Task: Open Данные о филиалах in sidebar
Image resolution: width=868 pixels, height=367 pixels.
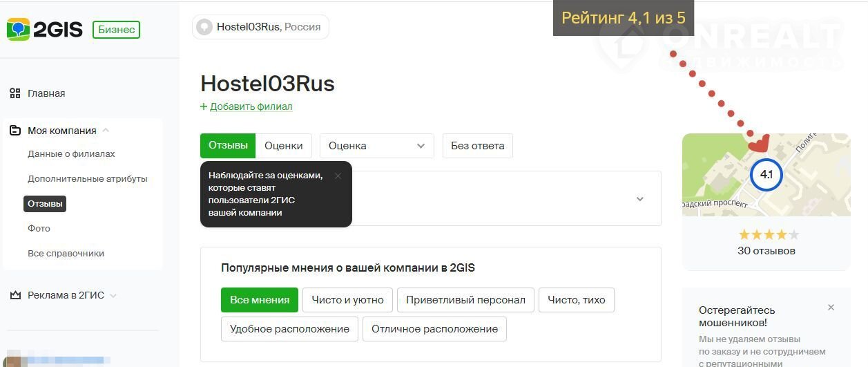Action: (71, 154)
